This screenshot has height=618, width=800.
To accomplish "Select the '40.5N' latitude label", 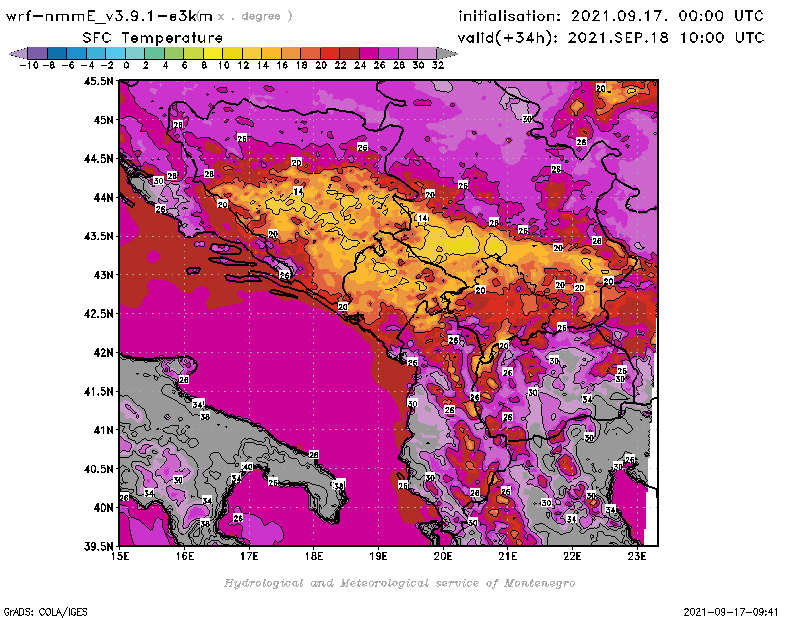I will pos(98,469).
